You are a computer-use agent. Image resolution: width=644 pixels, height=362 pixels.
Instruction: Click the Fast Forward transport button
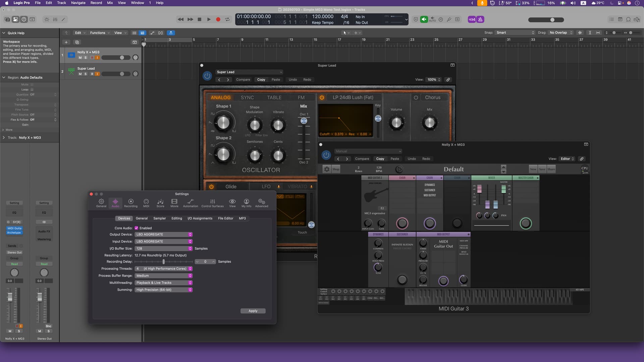click(190, 19)
